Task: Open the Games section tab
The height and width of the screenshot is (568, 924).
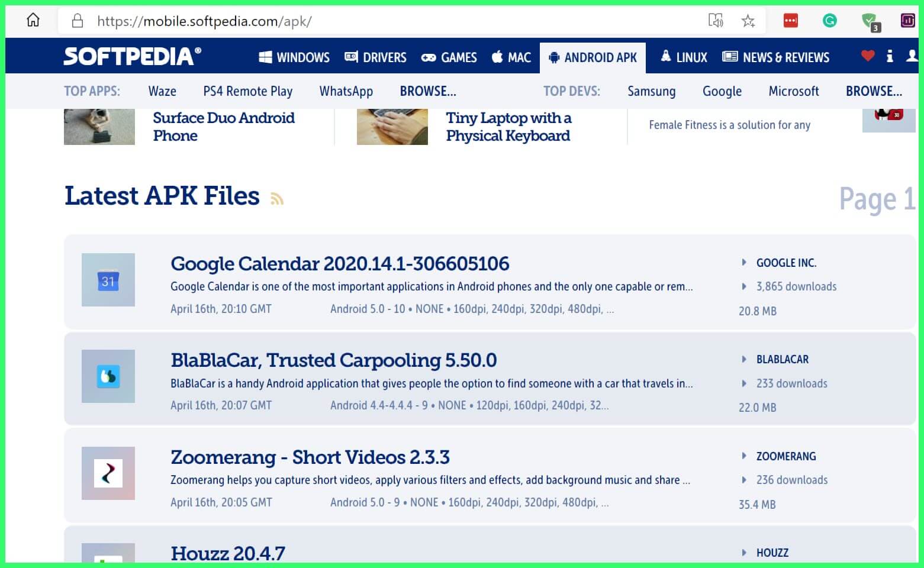Action: click(x=449, y=57)
